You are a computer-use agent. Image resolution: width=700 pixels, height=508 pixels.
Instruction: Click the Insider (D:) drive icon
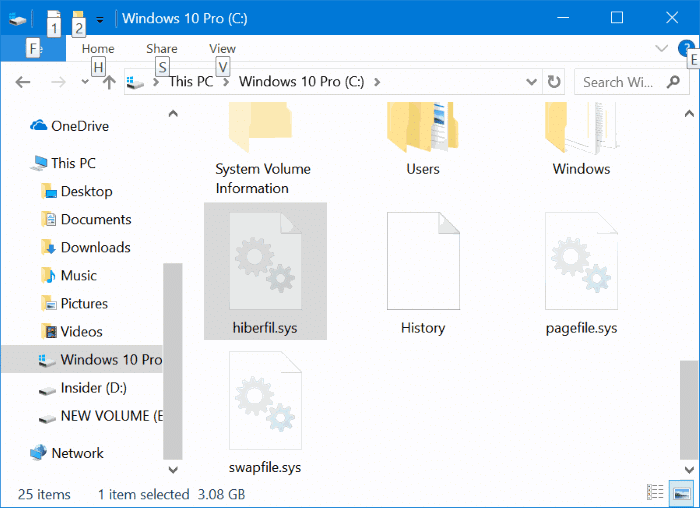click(47, 390)
